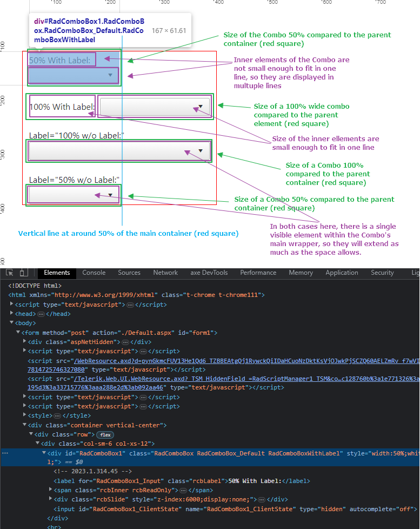
Task: Collapse the row div node
Action: [31, 434]
